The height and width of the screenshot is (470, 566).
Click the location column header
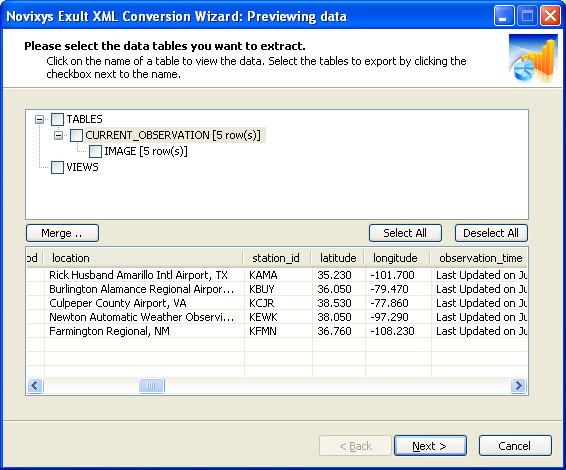coord(143,258)
